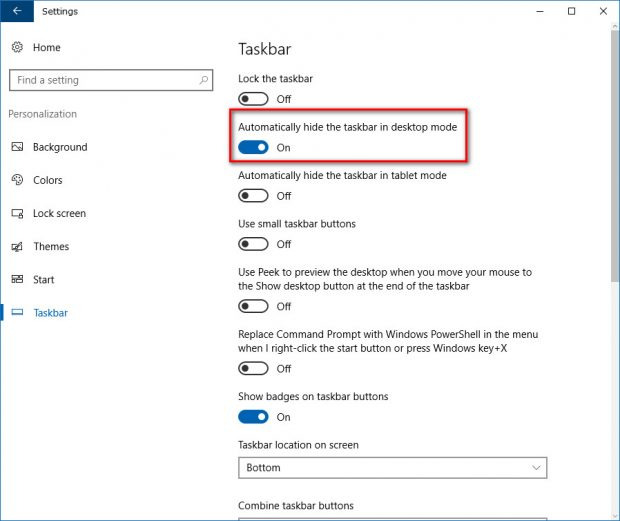Switch to the Themes settings page
Image resolution: width=620 pixels, height=521 pixels.
pyautogui.click(x=51, y=247)
